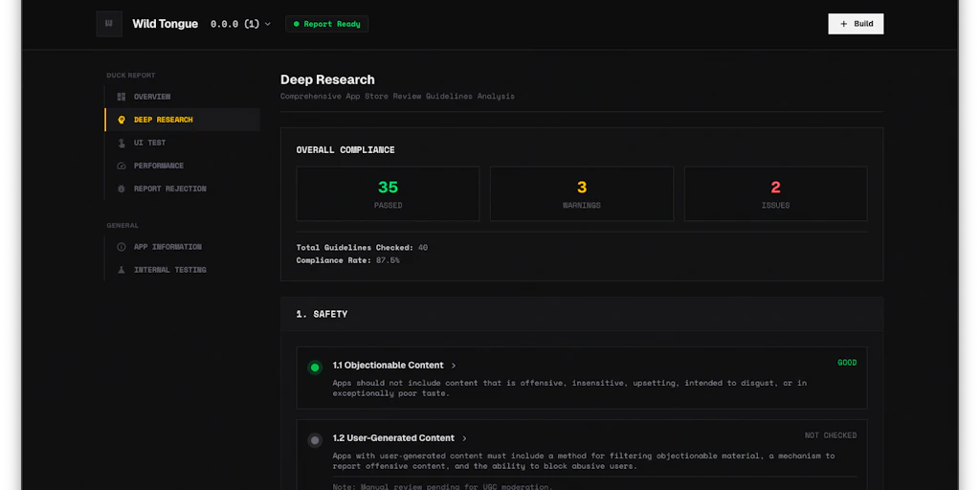
Task: Click the Overview grid icon in sidebar
Action: (x=122, y=97)
